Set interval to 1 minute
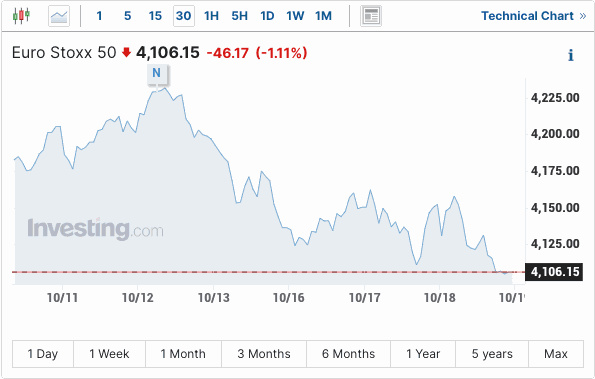 [99, 16]
